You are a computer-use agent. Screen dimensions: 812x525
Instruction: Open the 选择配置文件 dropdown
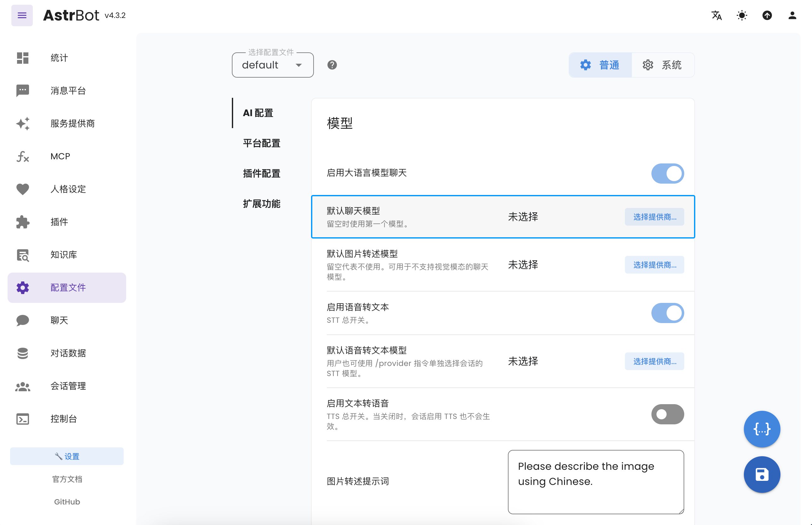(x=272, y=65)
